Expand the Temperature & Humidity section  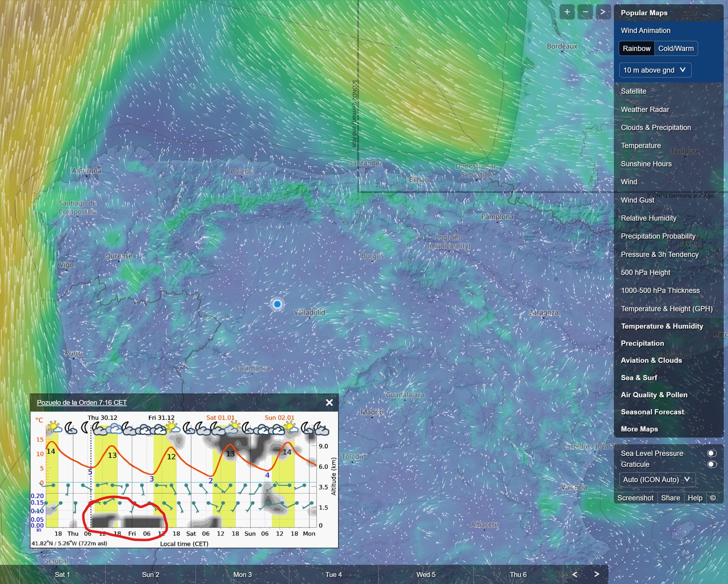tap(662, 327)
